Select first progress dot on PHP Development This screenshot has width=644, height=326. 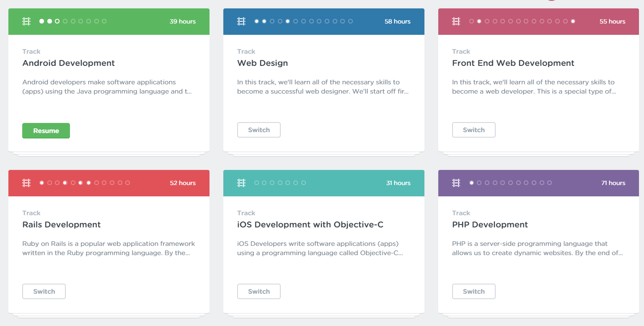[x=471, y=183]
